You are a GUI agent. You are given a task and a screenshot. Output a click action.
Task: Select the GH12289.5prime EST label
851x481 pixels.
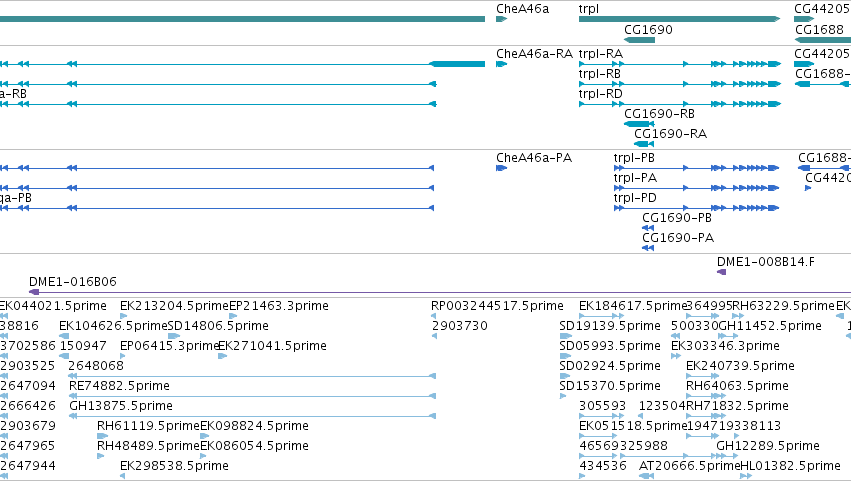768,446
